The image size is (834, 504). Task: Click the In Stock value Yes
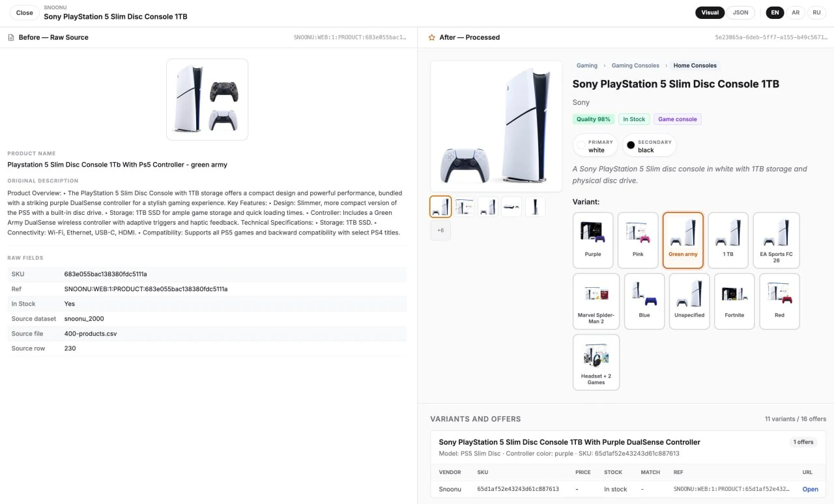coord(69,303)
